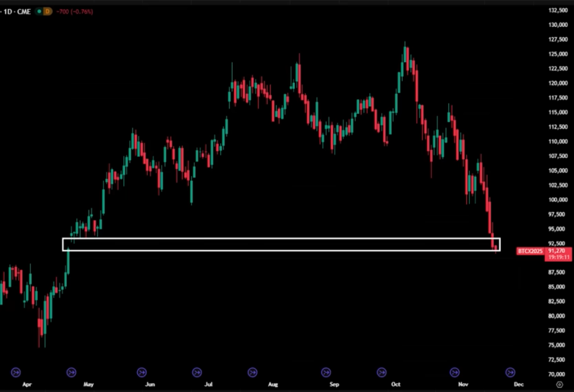This screenshot has width=574, height=392.
Task: Open the event marker just before Aug
Action: point(252,372)
